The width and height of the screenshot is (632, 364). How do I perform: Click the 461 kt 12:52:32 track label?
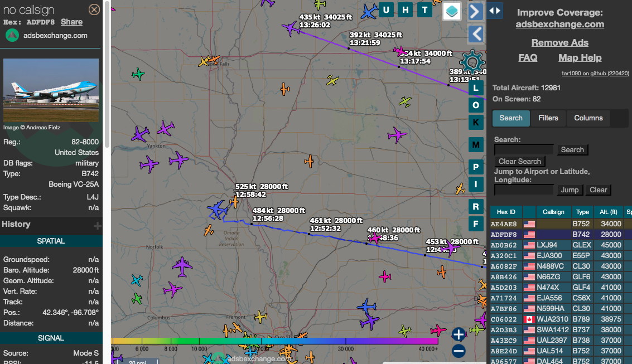tap(336, 224)
